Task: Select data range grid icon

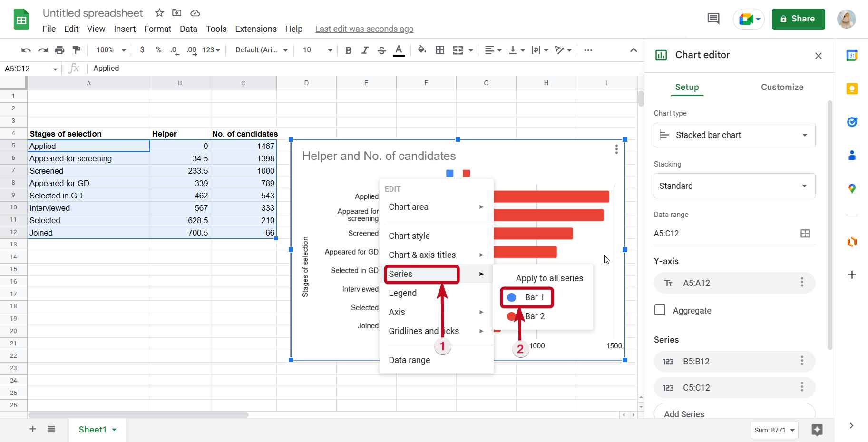Action: coord(805,234)
